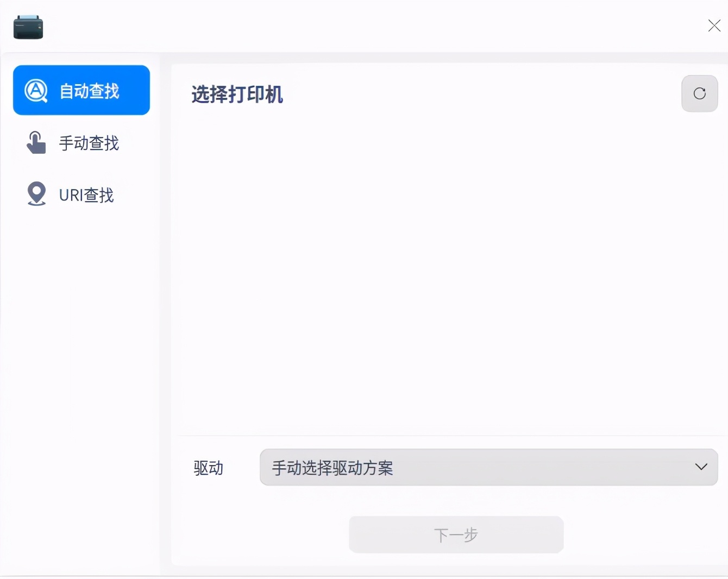
Task: Click the circular reload arrow in the corner
Action: [699, 93]
